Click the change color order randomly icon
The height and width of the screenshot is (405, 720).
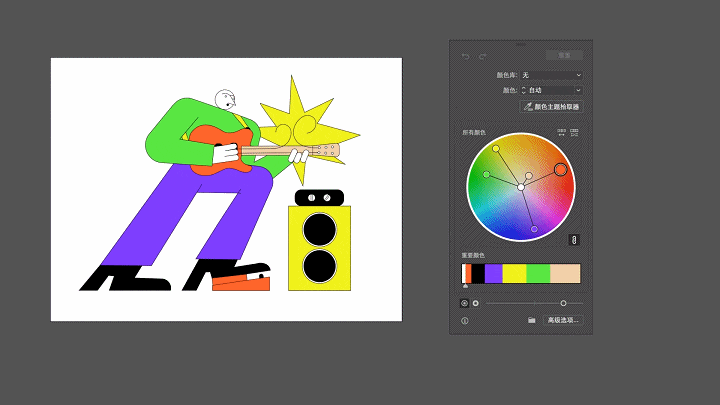click(561, 132)
